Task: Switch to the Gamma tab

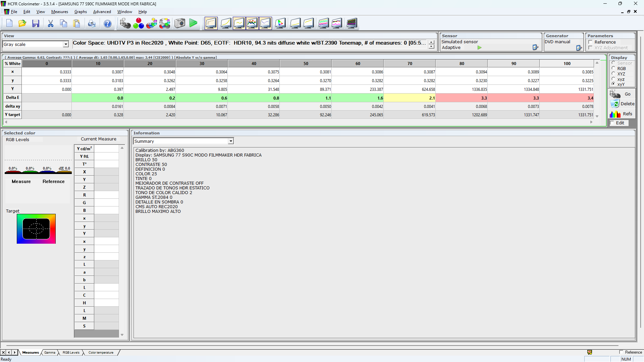Action: click(50, 353)
